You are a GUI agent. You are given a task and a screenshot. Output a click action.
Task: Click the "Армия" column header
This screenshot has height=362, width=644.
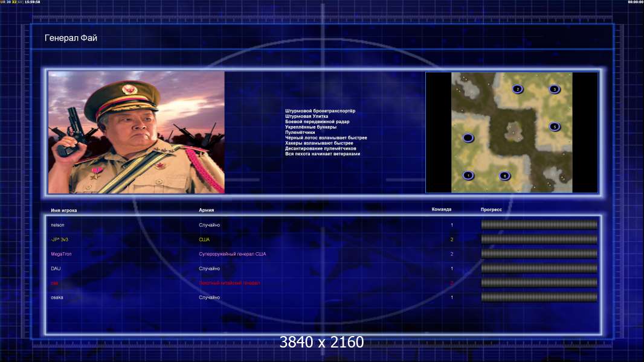coord(206,210)
